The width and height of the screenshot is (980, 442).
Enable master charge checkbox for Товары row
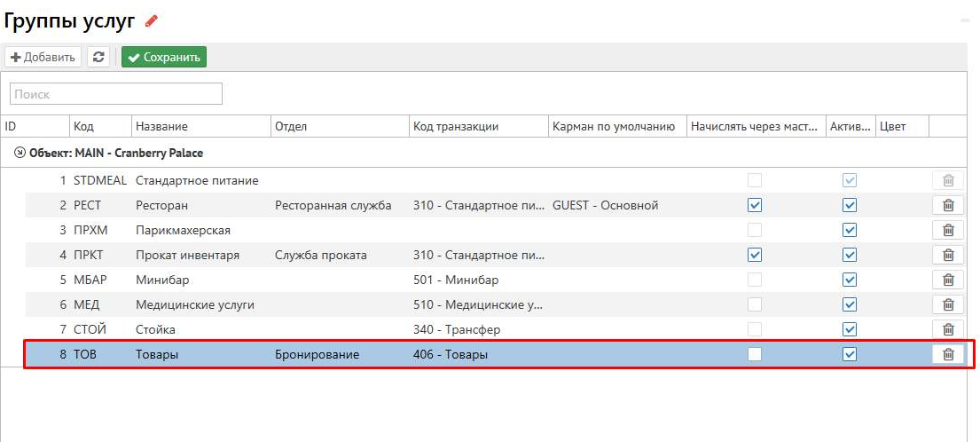(x=755, y=354)
